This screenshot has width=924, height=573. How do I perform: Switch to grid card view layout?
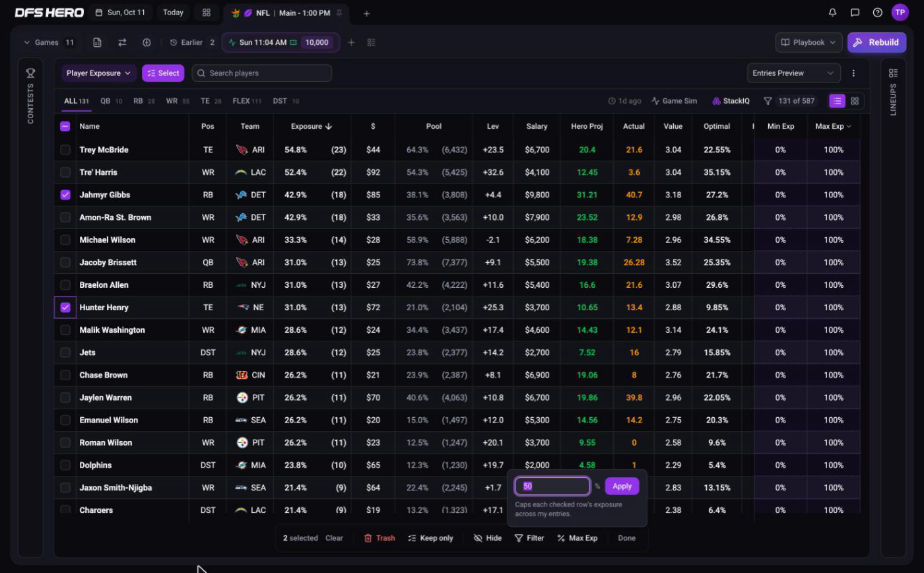tap(855, 101)
